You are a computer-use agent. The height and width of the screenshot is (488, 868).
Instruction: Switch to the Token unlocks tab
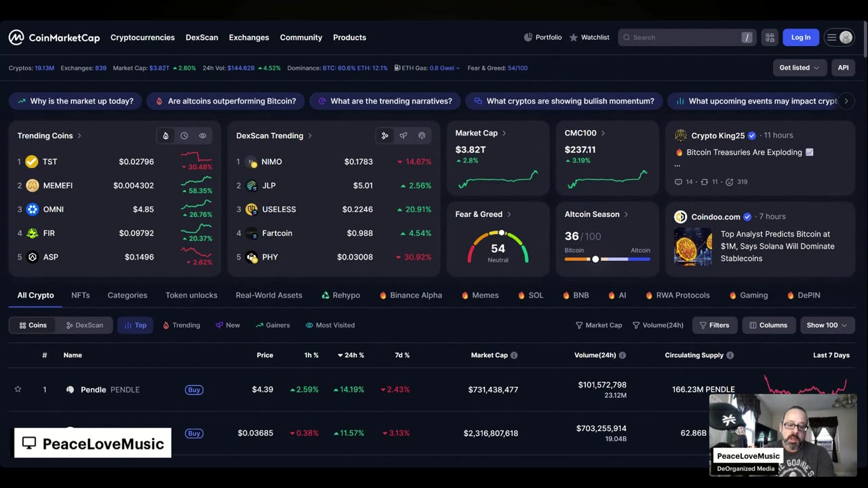191,296
